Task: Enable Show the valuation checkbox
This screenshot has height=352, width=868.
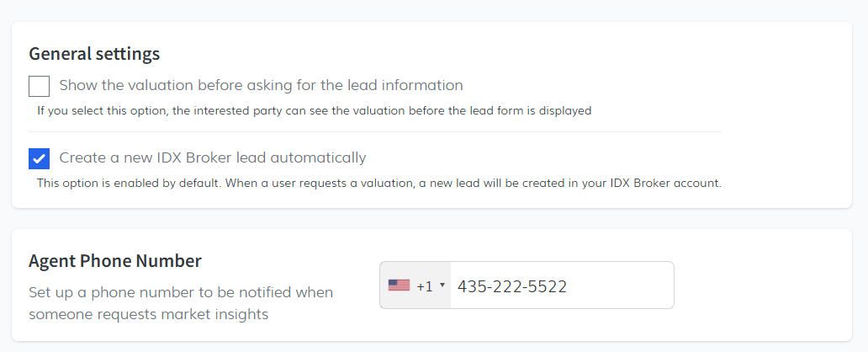Action: pyautogui.click(x=40, y=86)
